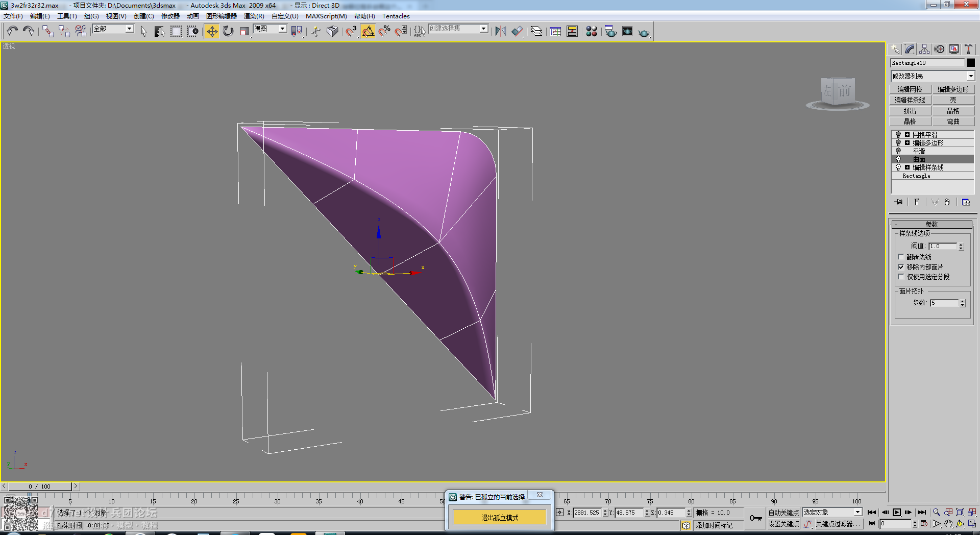Toggle the Percent Snap icon
This screenshot has width=980, height=535.
(x=384, y=31)
